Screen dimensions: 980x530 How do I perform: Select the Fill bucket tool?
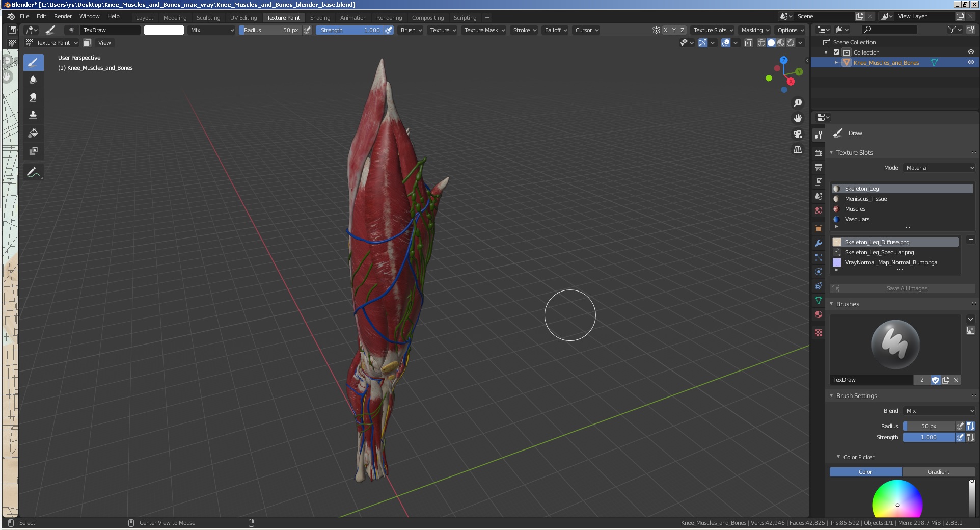point(33,133)
